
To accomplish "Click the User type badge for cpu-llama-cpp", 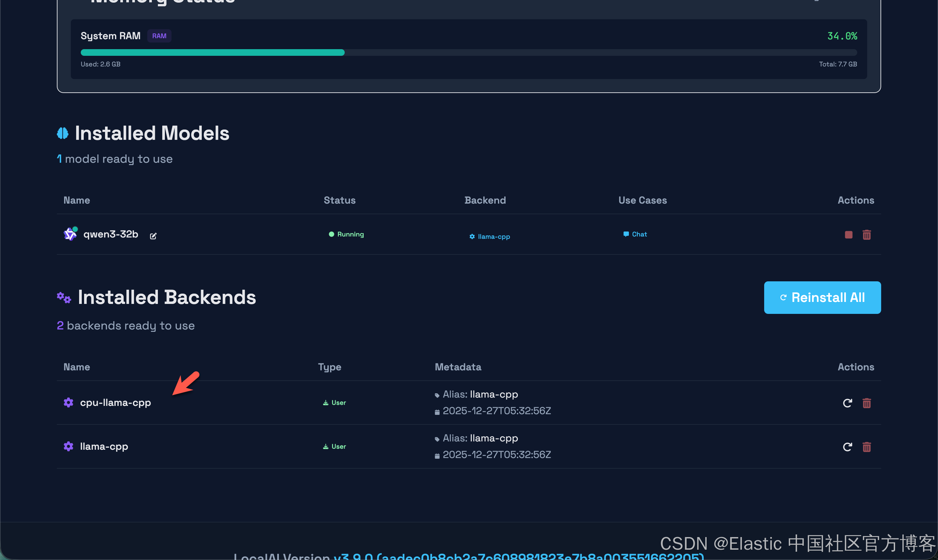I will pyautogui.click(x=335, y=403).
